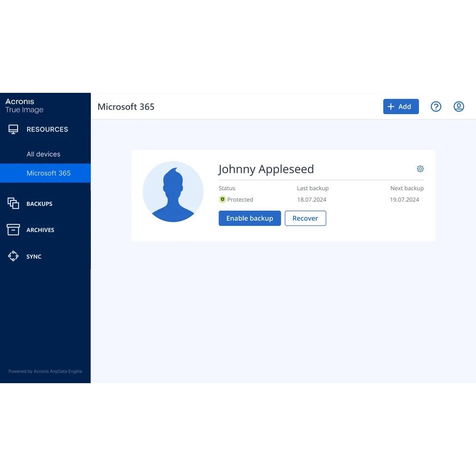The height and width of the screenshot is (476, 476).
Task: Open Archives via its sidebar icon
Action: (x=13, y=229)
